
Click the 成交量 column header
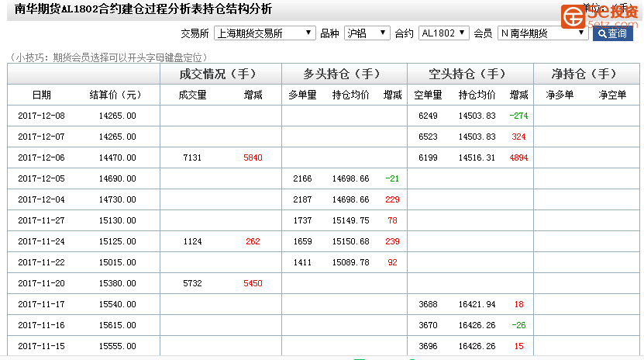point(192,95)
